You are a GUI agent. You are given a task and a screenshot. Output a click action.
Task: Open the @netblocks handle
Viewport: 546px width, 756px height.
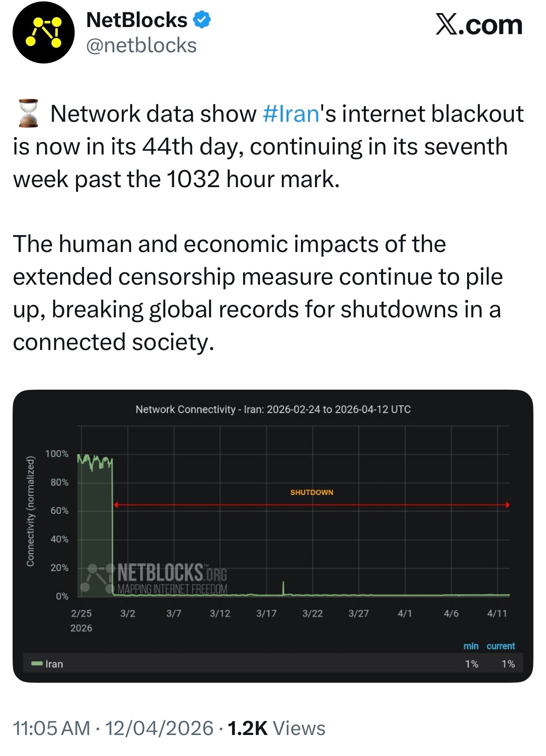(x=141, y=46)
